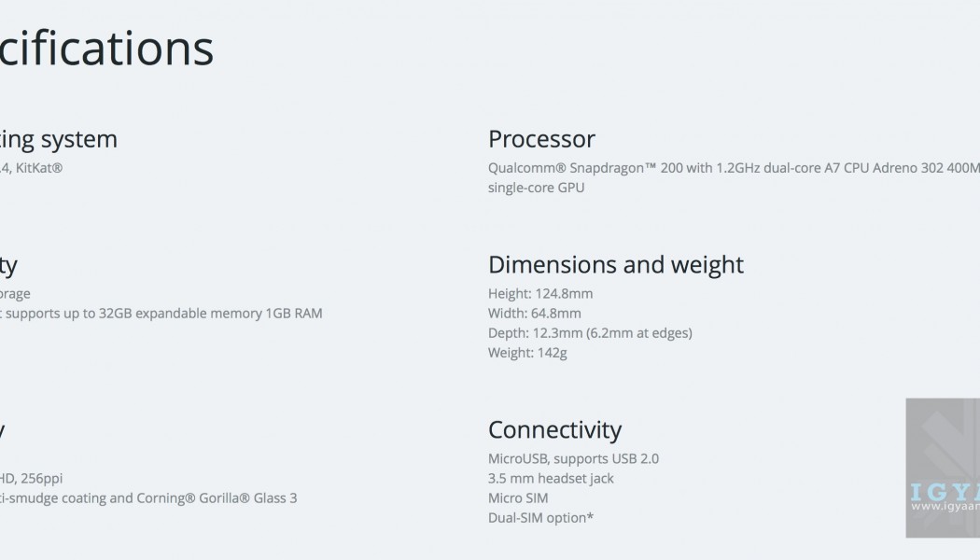Click the Corning Gorilla Glass 3 line
The width and height of the screenshot is (980, 560).
149,497
